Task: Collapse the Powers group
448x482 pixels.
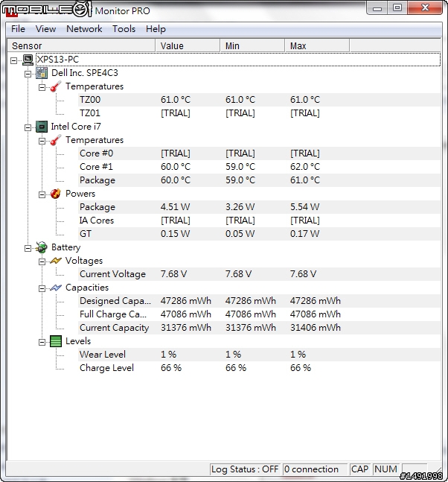Action: coord(42,194)
